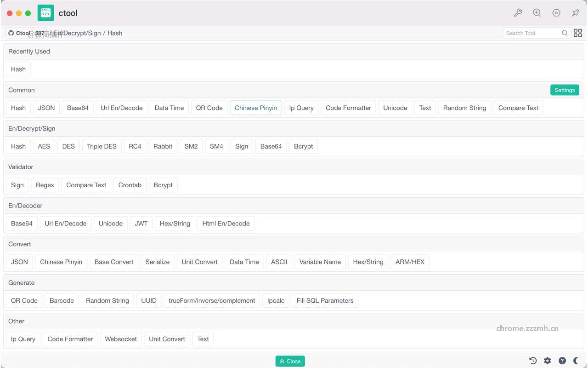
Task: Open Base64 in the Common section
Action: [x=78, y=108]
